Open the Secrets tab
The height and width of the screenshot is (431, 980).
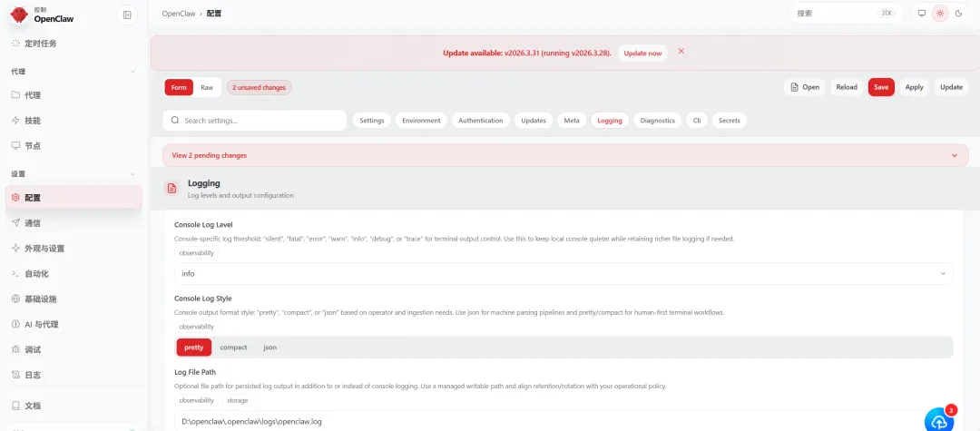pyautogui.click(x=730, y=121)
